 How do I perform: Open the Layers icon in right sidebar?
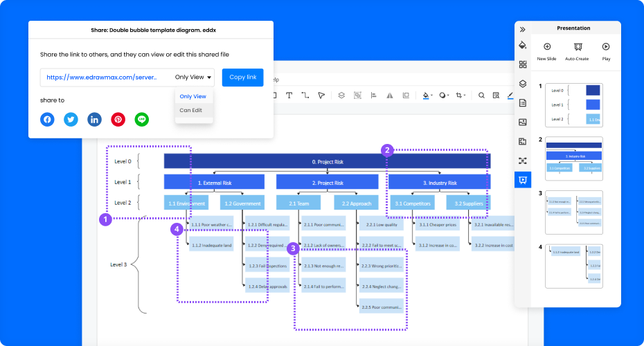click(523, 84)
